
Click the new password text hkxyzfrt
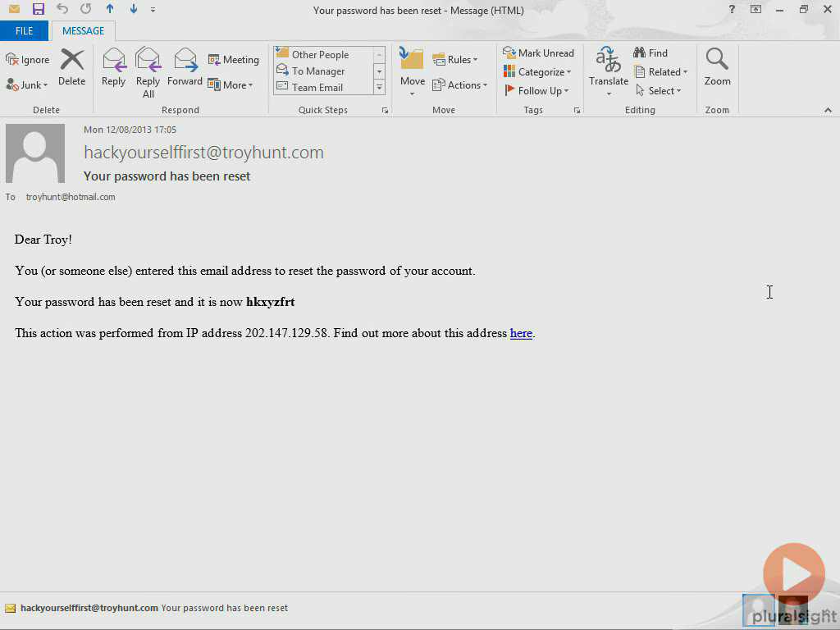click(271, 302)
